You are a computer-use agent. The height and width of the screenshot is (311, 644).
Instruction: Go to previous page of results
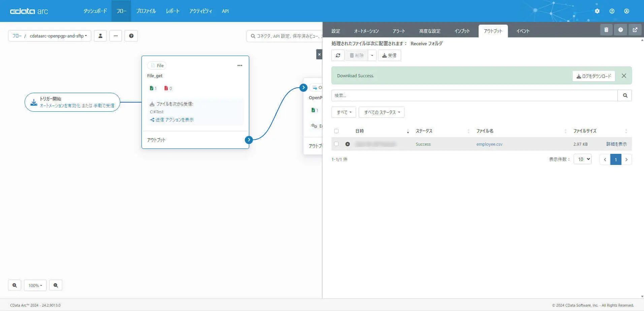pos(605,160)
